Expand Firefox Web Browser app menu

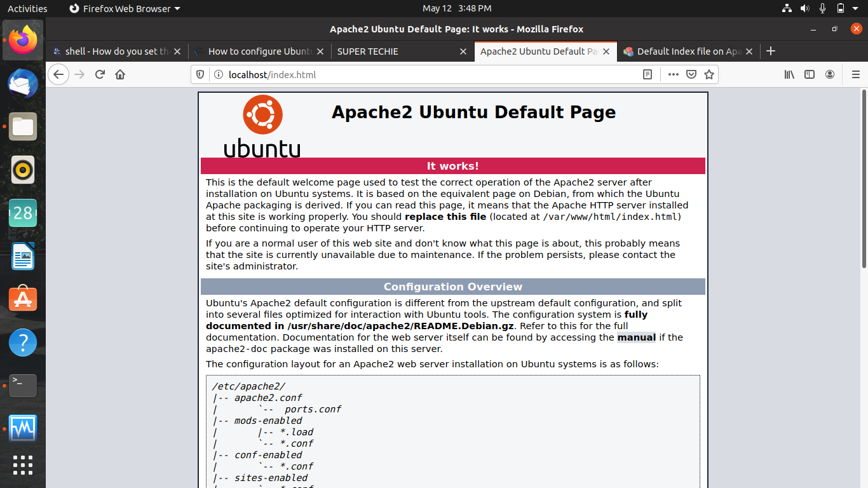pyautogui.click(x=125, y=8)
